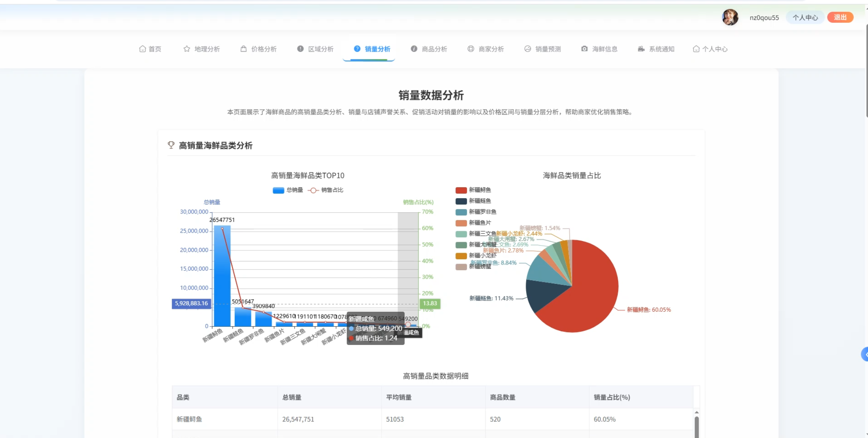Click table cell 51053
Screen dimensions: 868x438
[433, 419]
